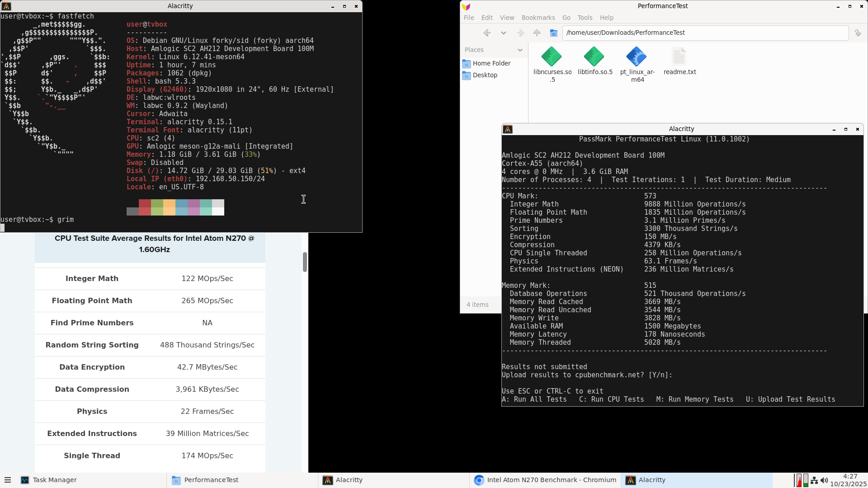868x488 pixels.
Task: Open the navigation history dropdown arrow
Action: pos(503,33)
